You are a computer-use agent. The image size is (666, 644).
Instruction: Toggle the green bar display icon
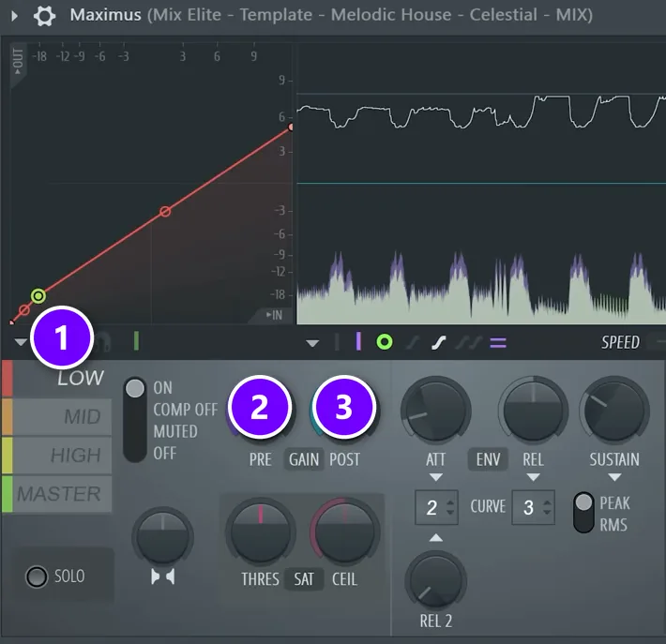[136, 341]
